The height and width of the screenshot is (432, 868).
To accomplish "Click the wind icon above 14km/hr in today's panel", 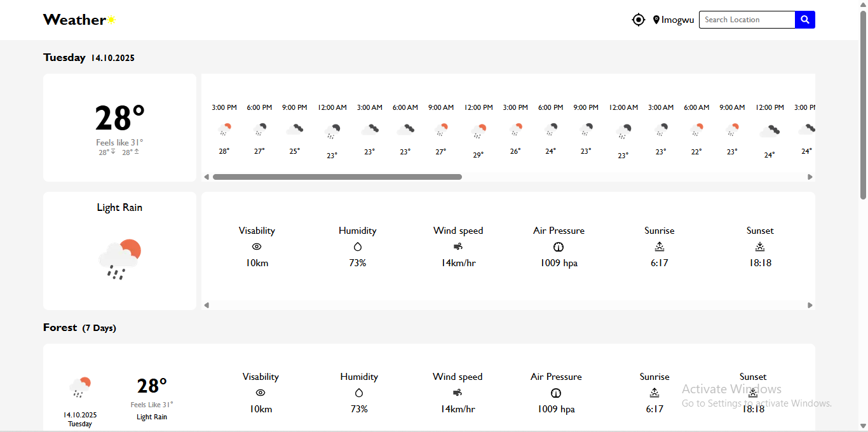I will pos(458,246).
